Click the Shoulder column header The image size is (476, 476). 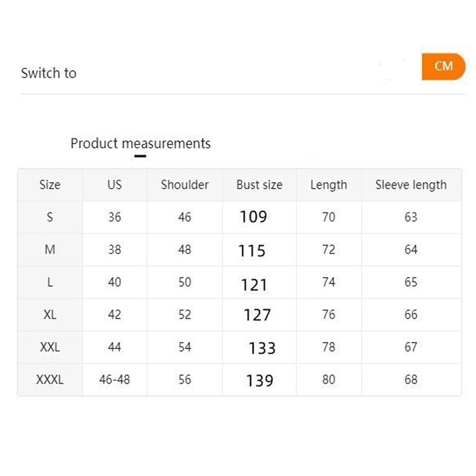[184, 184]
